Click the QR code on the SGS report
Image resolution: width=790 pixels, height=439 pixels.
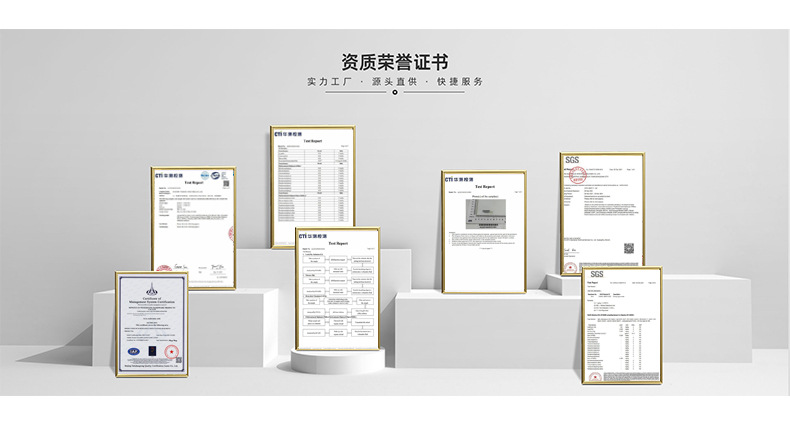tap(629, 248)
